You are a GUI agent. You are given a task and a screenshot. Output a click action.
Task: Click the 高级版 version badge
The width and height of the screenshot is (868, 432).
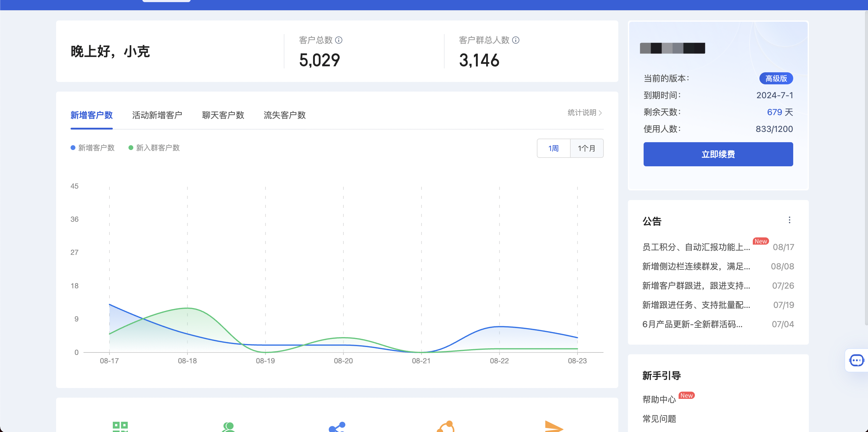(x=776, y=78)
